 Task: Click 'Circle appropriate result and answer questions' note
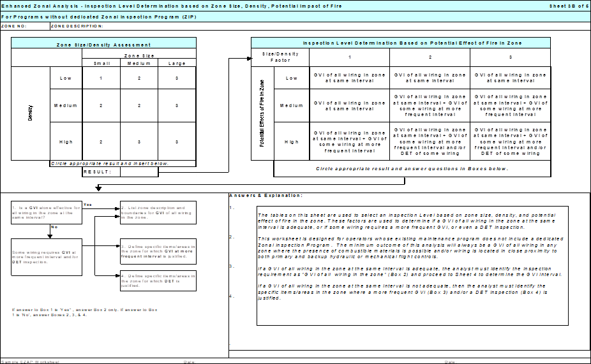tap(412, 169)
